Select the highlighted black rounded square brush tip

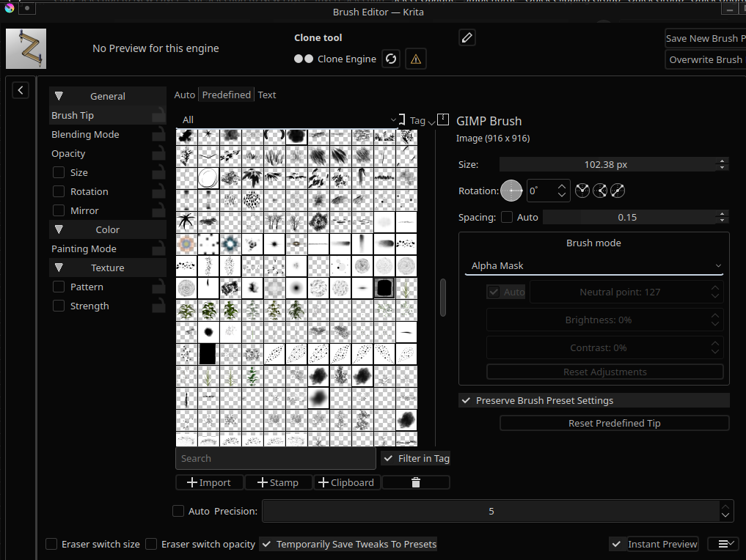point(384,287)
